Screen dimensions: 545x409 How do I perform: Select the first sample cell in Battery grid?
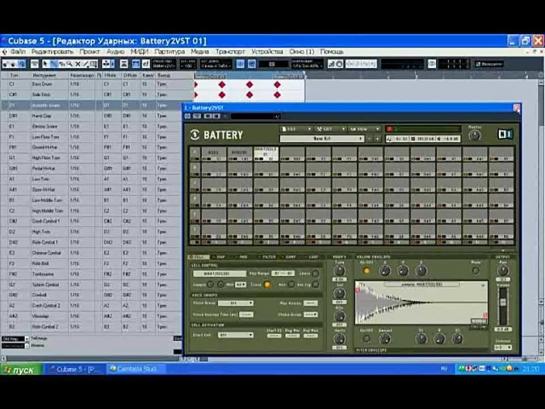click(x=213, y=154)
